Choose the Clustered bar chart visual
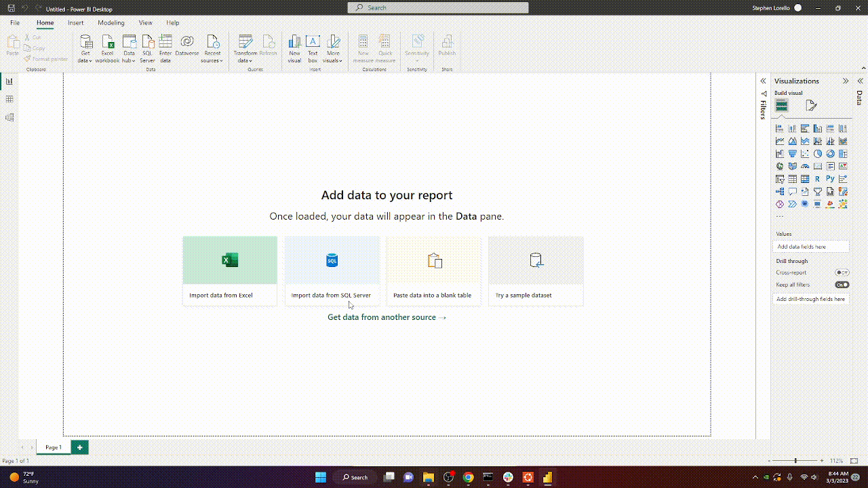The width and height of the screenshot is (868, 488). point(805,129)
